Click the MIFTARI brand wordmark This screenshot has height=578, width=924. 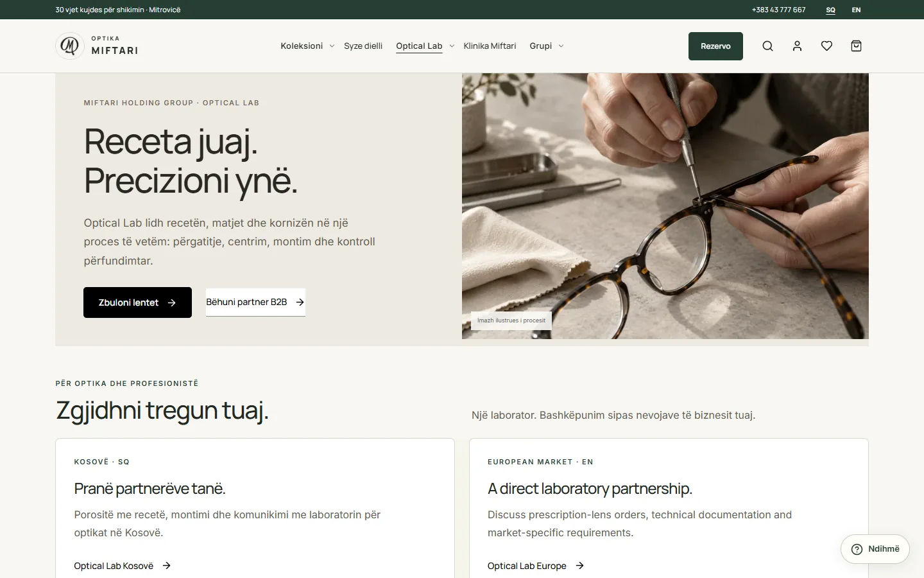coord(115,51)
